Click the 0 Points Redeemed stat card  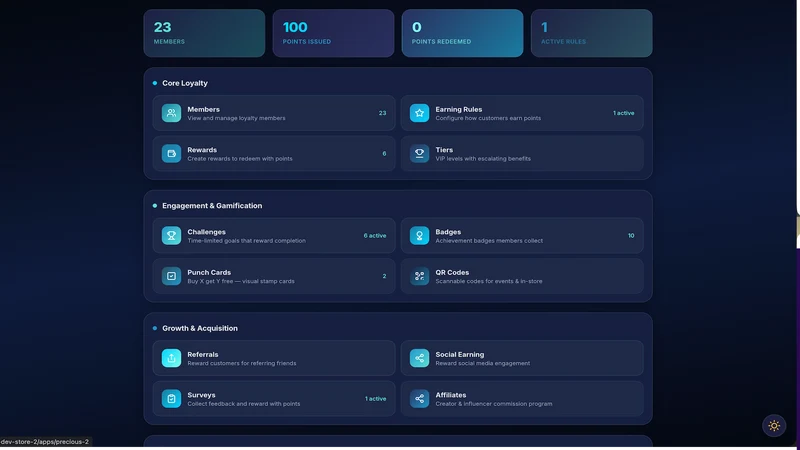(x=462, y=33)
